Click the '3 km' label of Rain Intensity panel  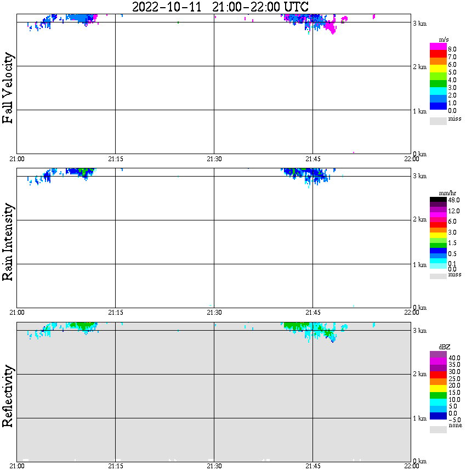(419, 176)
